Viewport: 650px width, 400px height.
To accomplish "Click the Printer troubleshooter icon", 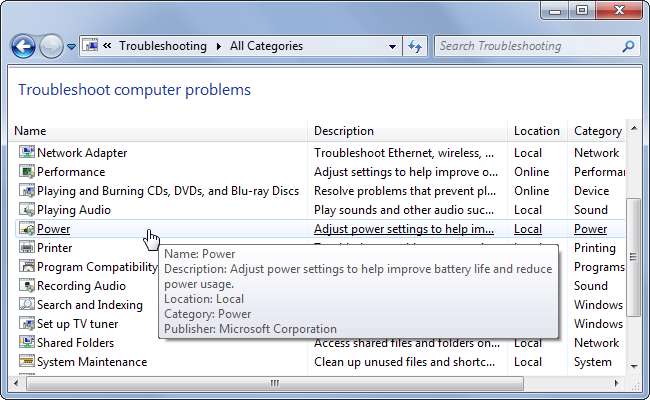I will coord(27,247).
